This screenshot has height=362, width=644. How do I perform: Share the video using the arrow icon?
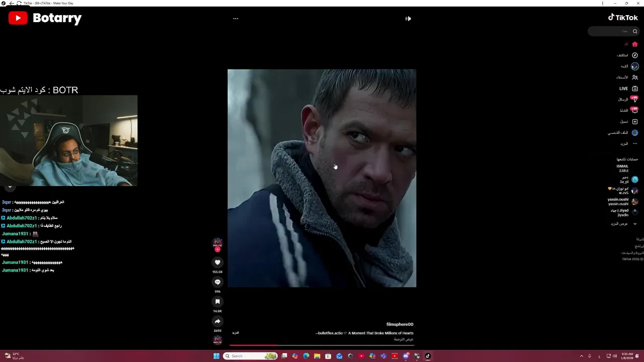[x=217, y=321]
